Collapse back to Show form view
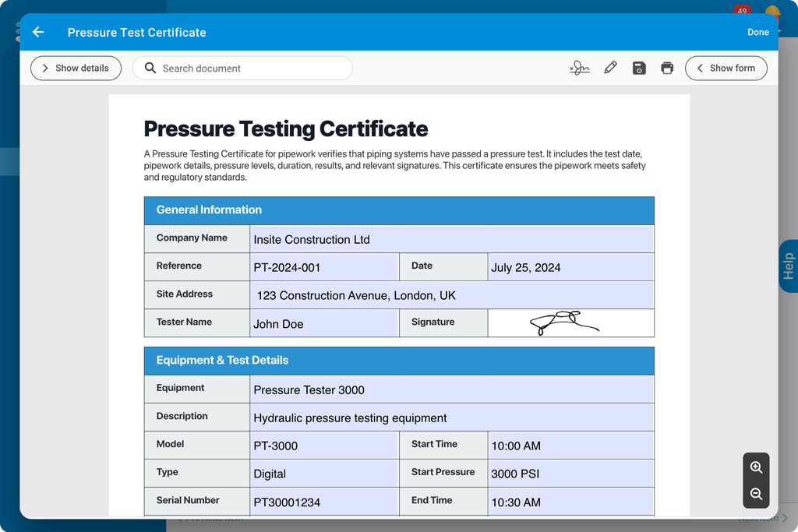The width and height of the screenshot is (798, 532). (726, 68)
